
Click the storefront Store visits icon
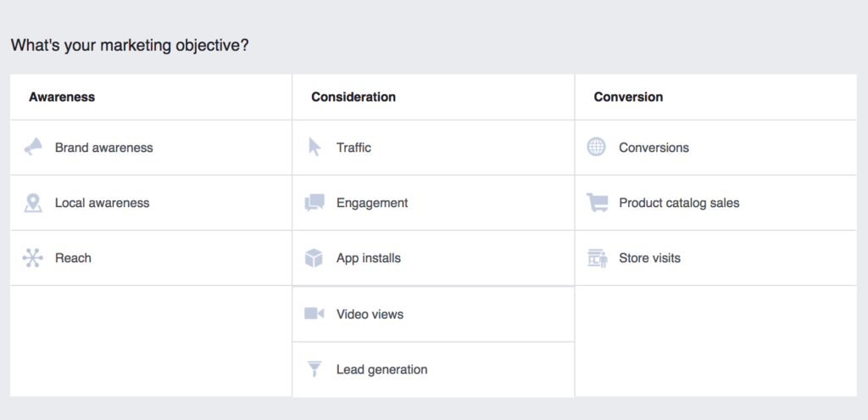[x=597, y=258]
